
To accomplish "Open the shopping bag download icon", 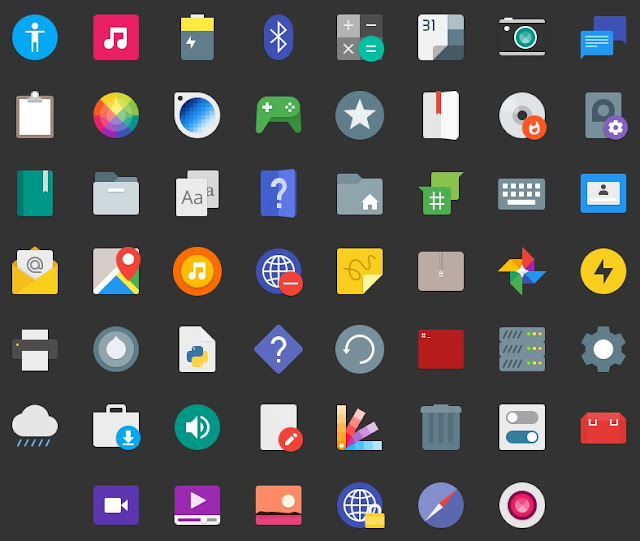I will (x=117, y=427).
